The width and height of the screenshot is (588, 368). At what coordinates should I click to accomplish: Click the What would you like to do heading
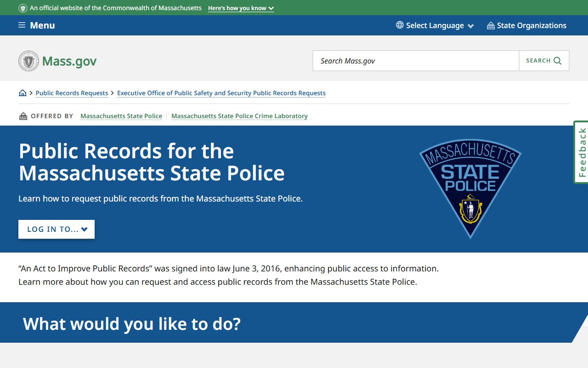(132, 324)
